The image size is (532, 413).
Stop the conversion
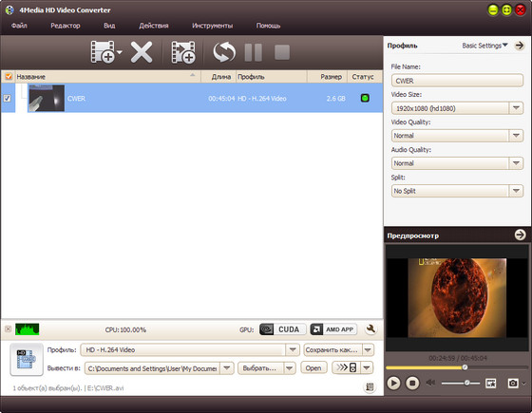[x=282, y=52]
